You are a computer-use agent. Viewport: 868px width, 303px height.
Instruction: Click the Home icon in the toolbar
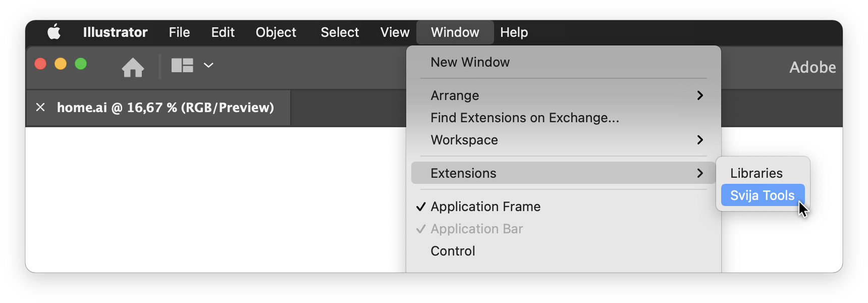tap(133, 67)
